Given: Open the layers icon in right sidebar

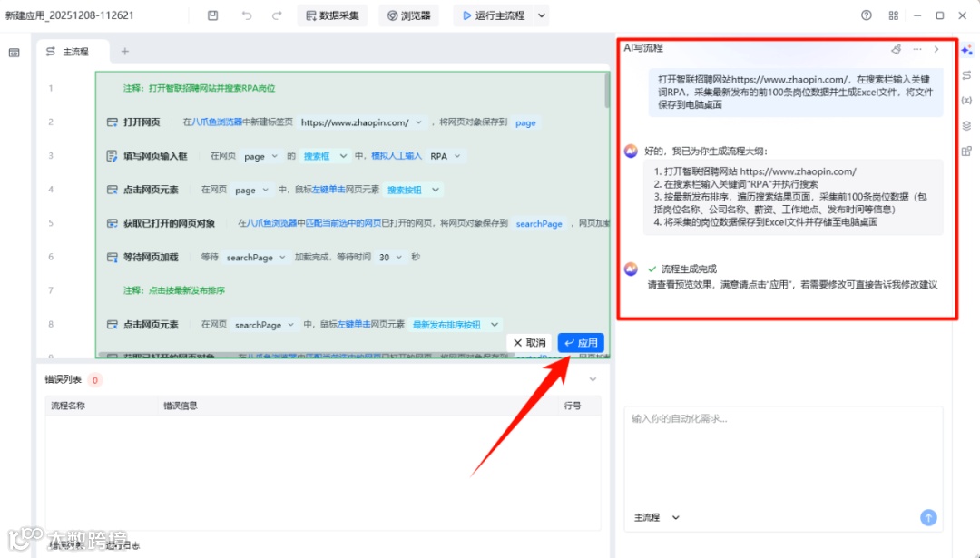Looking at the screenshot, I should tap(967, 125).
